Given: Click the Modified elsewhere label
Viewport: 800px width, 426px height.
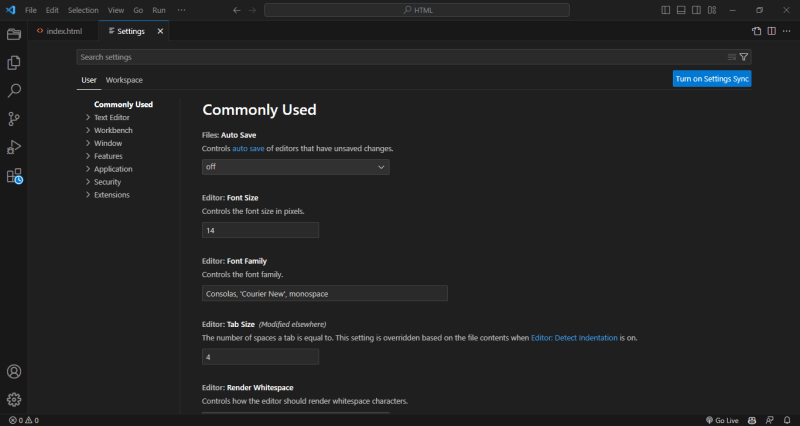Looking at the screenshot, I should [292, 324].
